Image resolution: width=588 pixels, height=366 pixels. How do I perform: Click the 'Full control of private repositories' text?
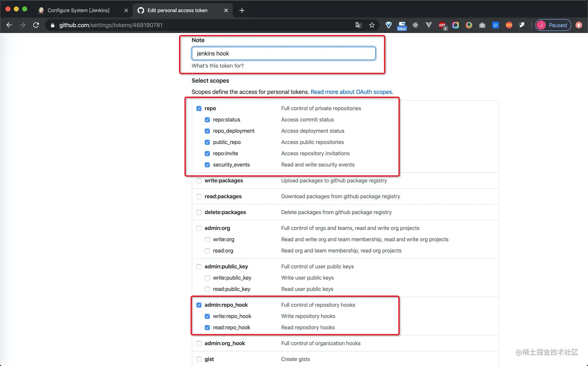pos(321,108)
